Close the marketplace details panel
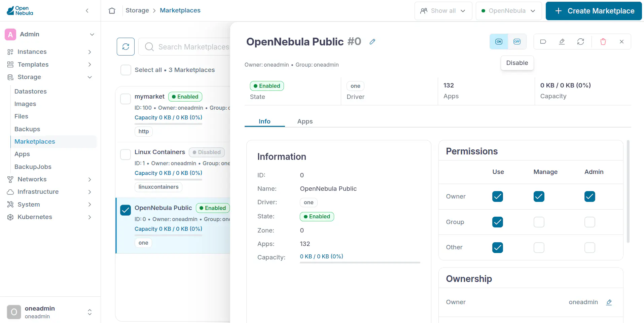 pyautogui.click(x=621, y=42)
